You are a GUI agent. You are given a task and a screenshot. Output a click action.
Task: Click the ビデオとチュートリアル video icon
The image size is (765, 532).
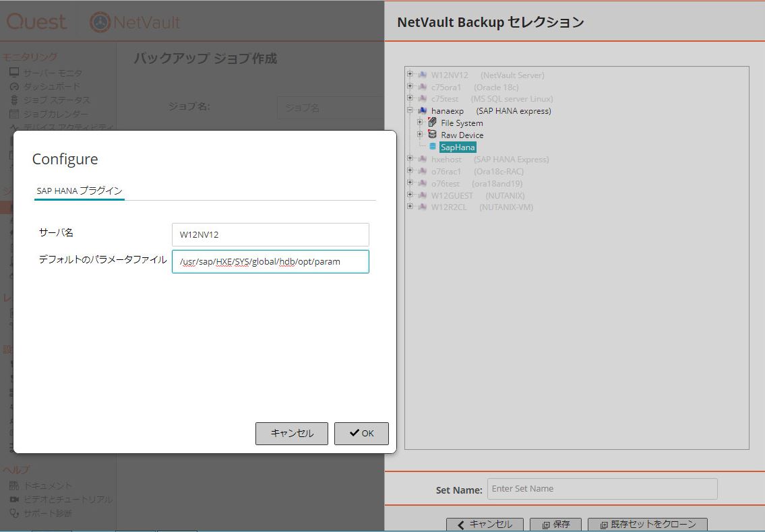14,499
